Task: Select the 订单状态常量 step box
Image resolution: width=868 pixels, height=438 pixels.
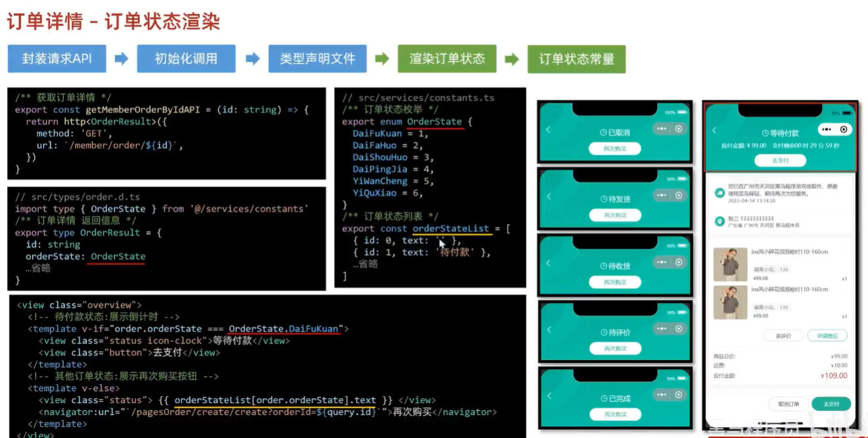Action: coord(576,59)
